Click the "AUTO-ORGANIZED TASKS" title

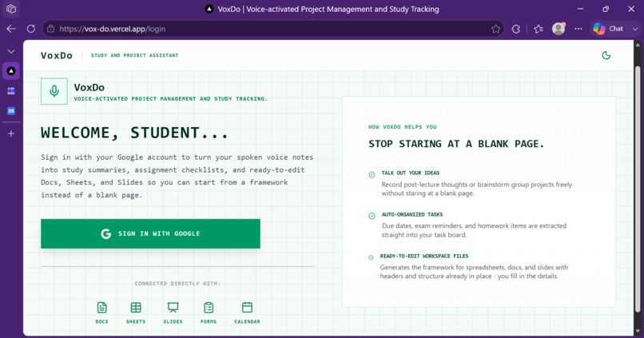412,214
